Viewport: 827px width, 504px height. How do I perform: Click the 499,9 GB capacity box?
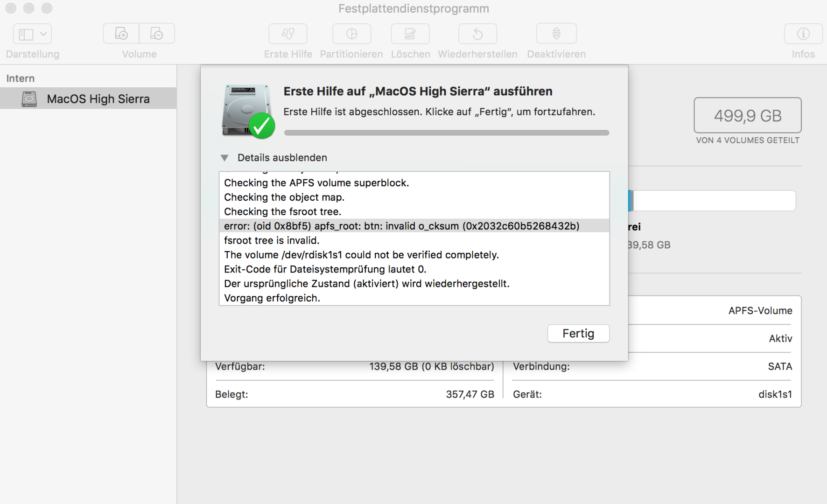[x=748, y=115]
